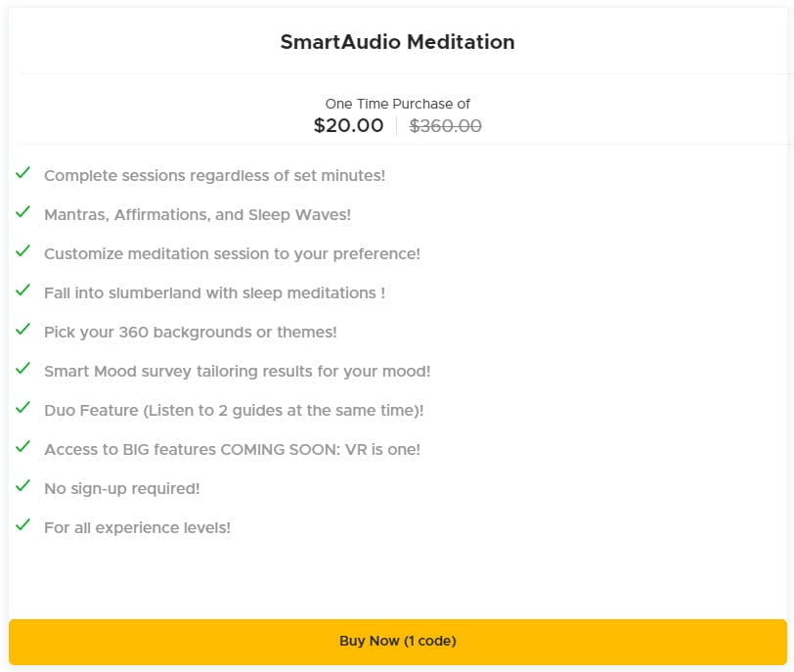Select the checkmark next to 'Smart Mood survey'
Screen dimensions: 794x672
click(22, 372)
